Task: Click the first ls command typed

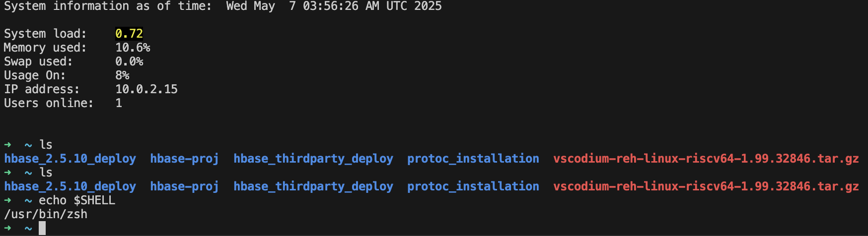Action: point(46,145)
